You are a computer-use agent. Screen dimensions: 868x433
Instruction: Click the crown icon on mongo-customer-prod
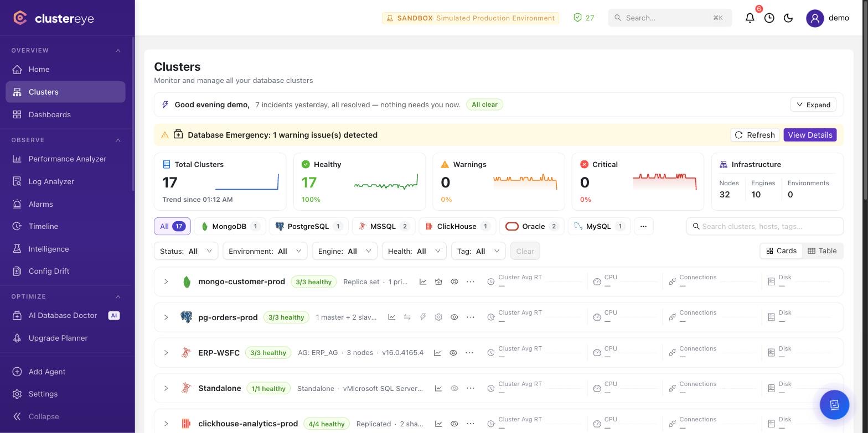pos(438,281)
